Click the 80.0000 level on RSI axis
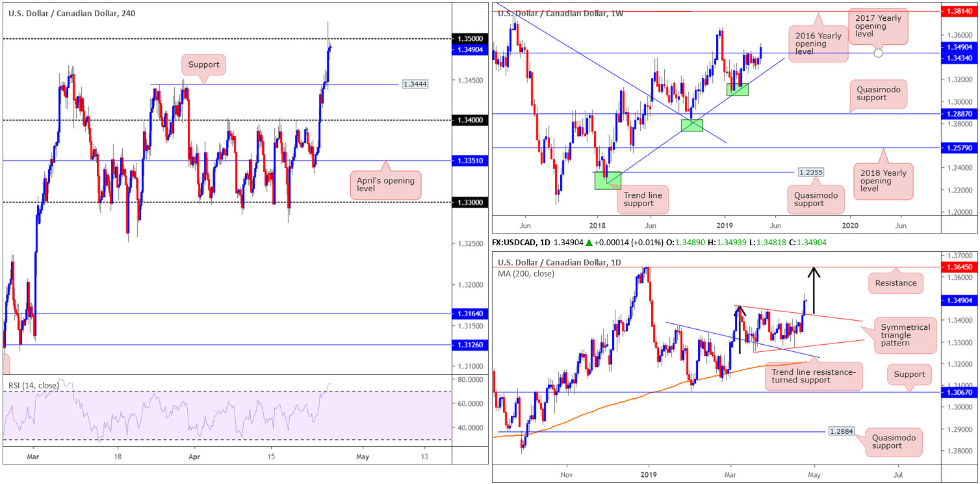 click(471, 379)
